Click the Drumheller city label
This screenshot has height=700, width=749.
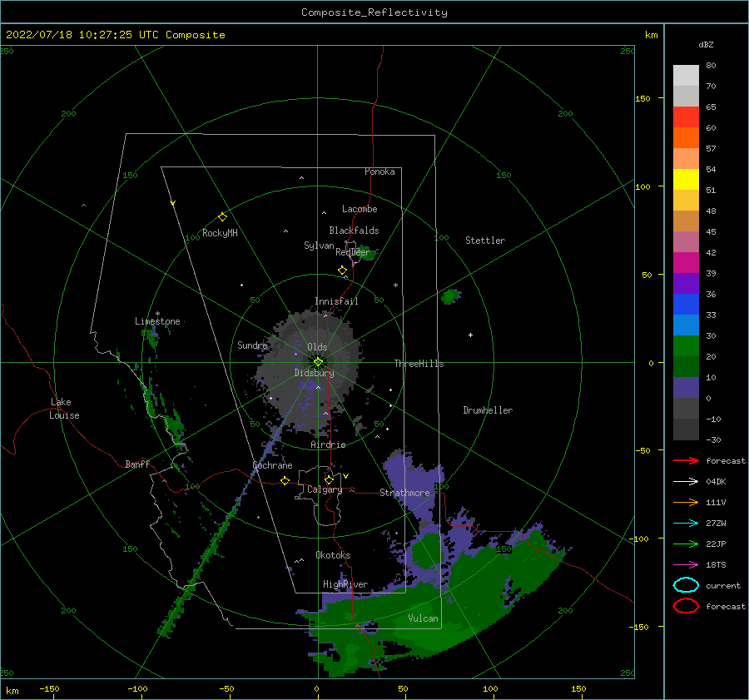488,410
